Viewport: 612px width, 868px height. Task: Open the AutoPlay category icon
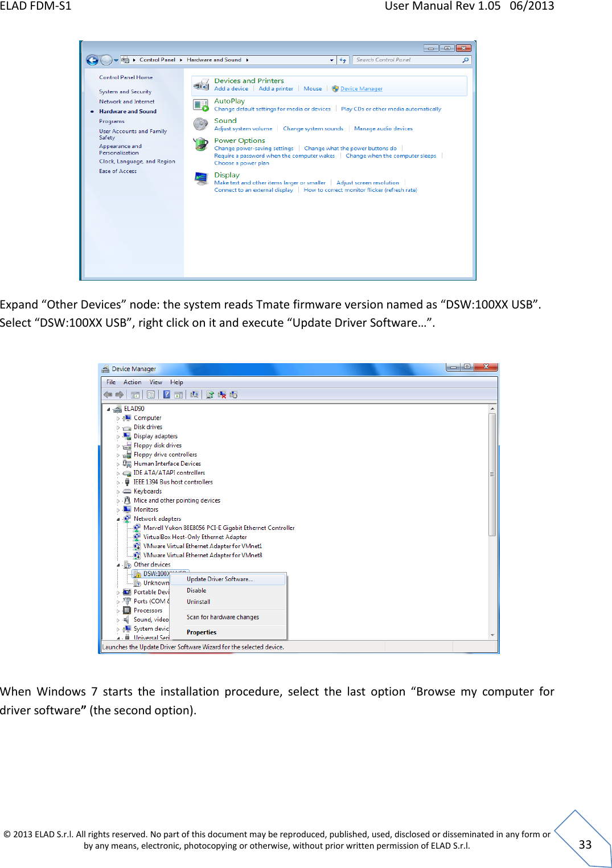coord(201,105)
